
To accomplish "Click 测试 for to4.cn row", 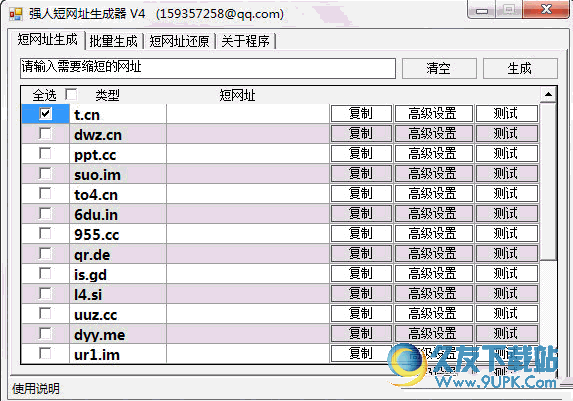I will coord(506,193).
